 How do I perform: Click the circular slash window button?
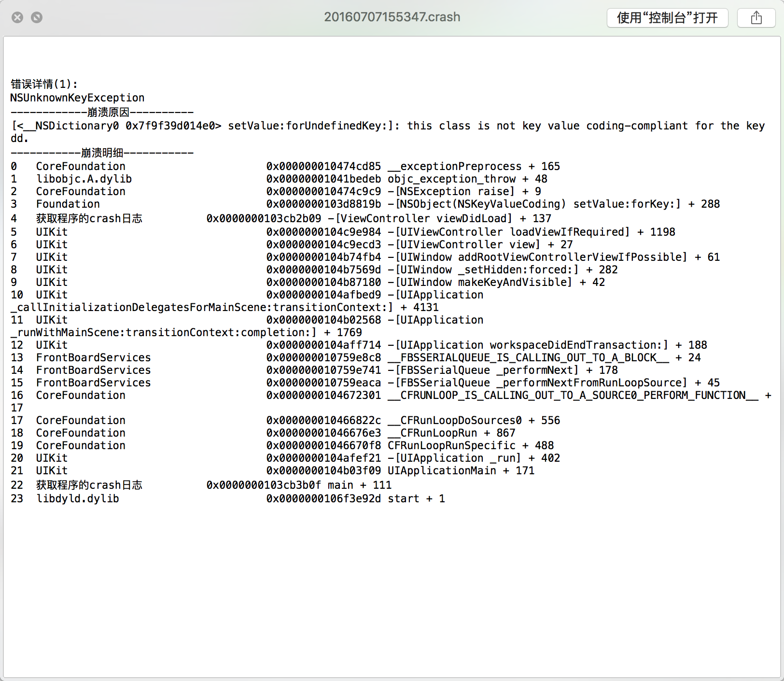[37, 17]
